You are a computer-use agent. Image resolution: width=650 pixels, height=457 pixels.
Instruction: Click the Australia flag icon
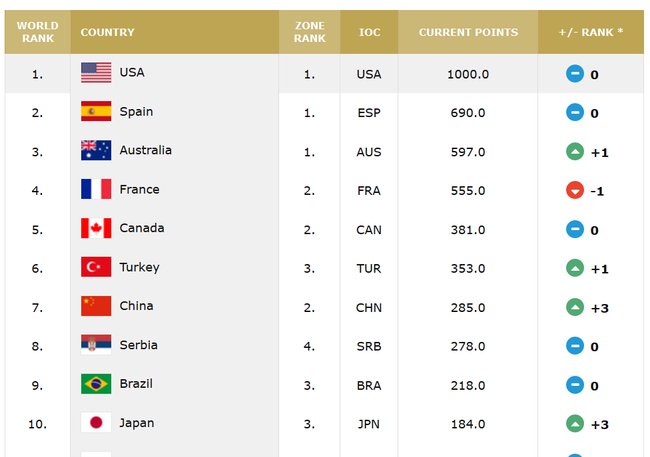coord(96,151)
